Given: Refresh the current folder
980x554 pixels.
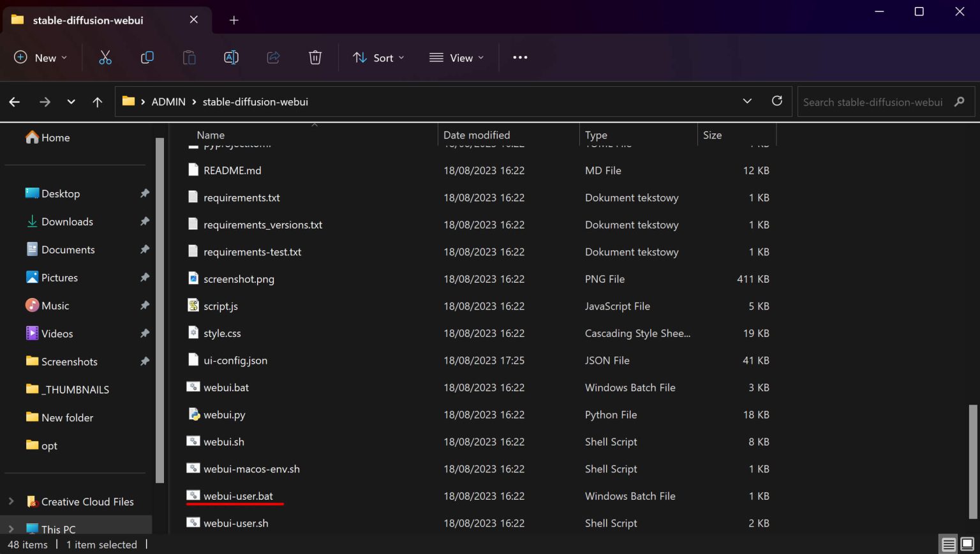Looking at the screenshot, I should click(x=777, y=101).
